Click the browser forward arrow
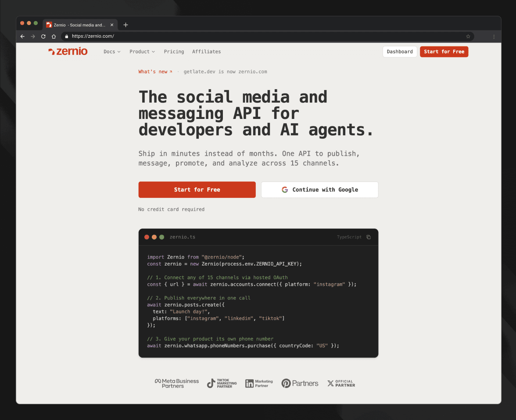Image resolution: width=516 pixels, height=420 pixels. [32, 36]
